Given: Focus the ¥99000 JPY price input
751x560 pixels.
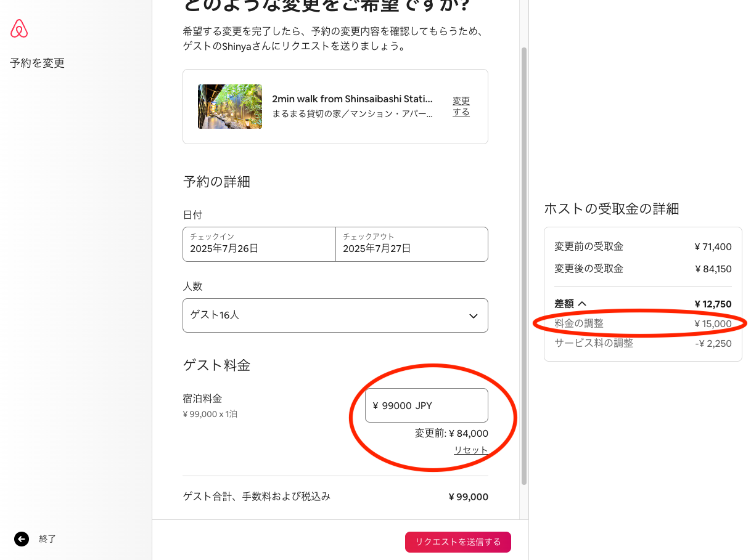Looking at the screenshot, I should tap(426, 405).
